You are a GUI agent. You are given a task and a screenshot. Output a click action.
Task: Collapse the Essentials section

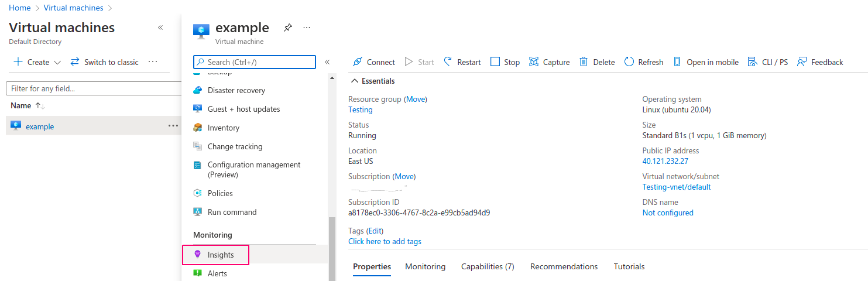coord(354,81)
